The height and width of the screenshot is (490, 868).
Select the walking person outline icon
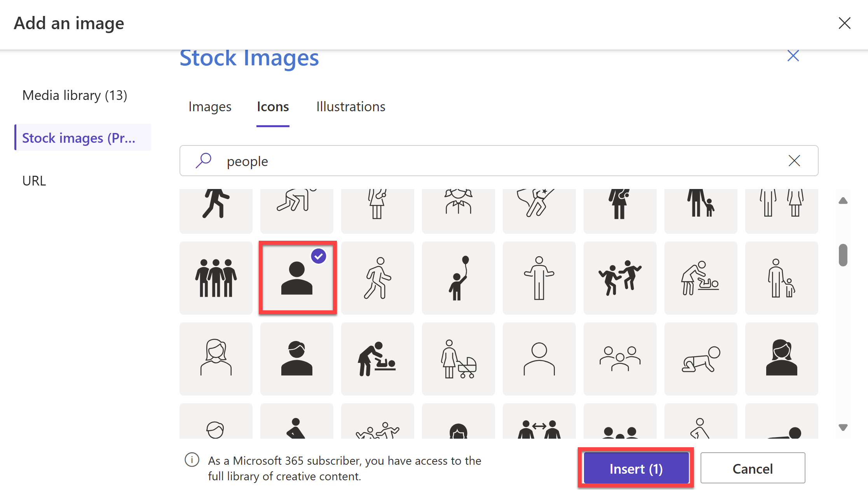click(377, 278)
